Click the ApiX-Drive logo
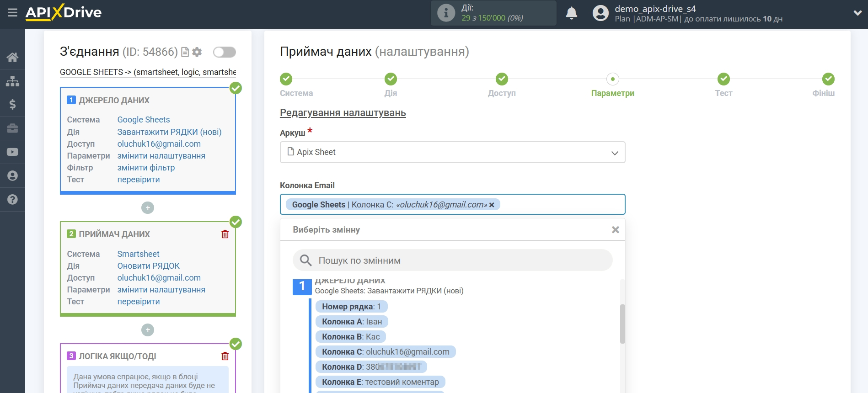Viewport: 868px width, 393px height. [x=64, y=12]
